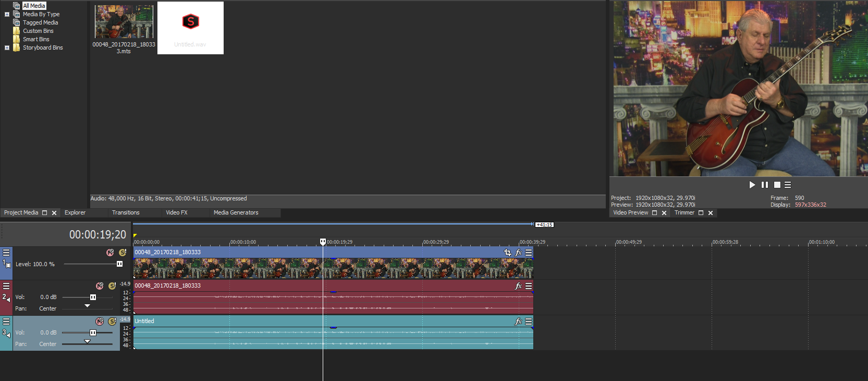Pause the video preview

pyautogui.click(x=765, y=185)
